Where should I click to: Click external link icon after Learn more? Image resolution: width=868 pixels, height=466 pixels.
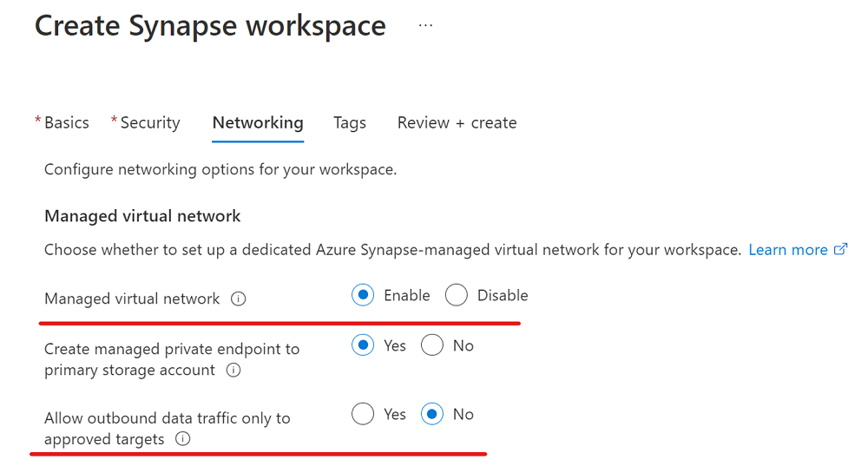[840, 250]
